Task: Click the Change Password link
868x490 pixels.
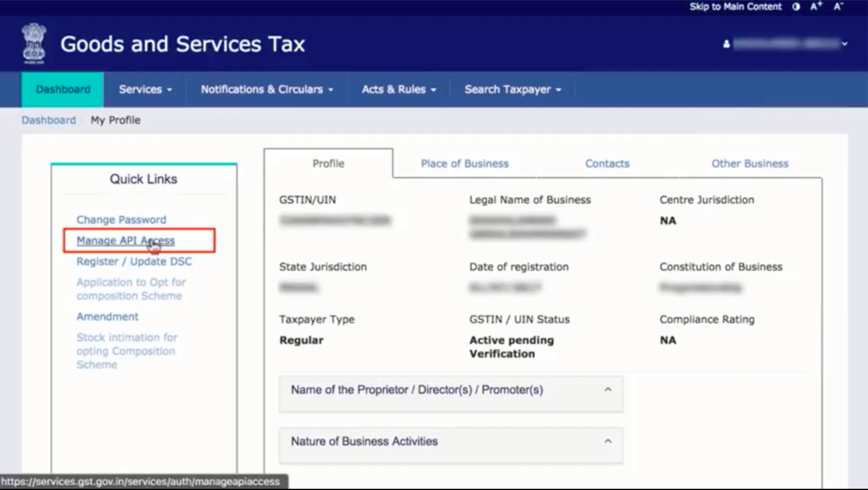Action: [x=121, y=219]
